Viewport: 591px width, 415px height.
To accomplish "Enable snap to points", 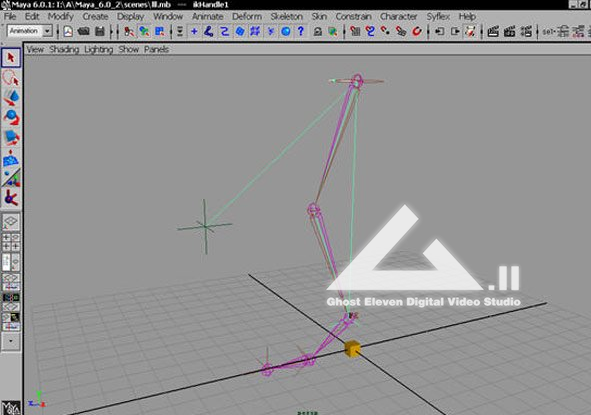I will click(x=386, y=31).
